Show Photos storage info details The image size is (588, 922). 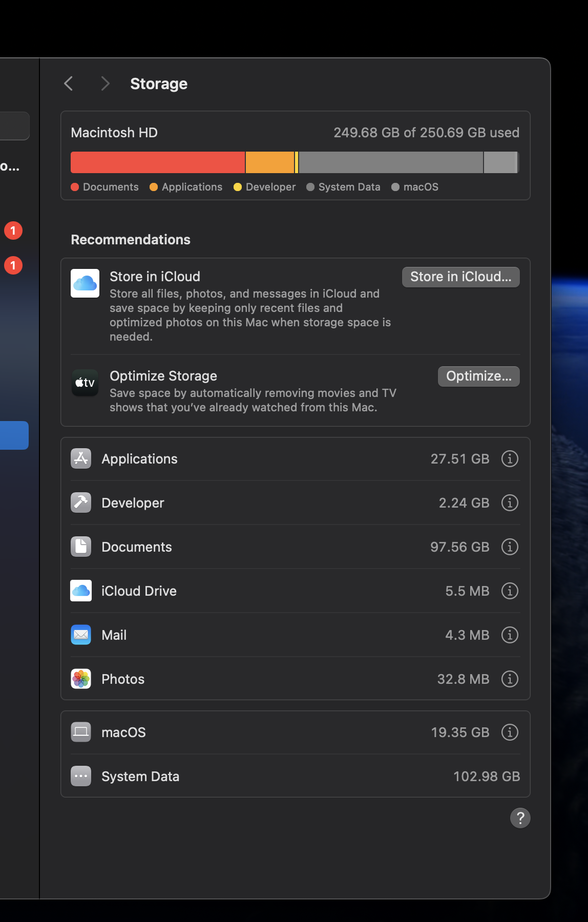pyautogui.click(x=509, y=679)
